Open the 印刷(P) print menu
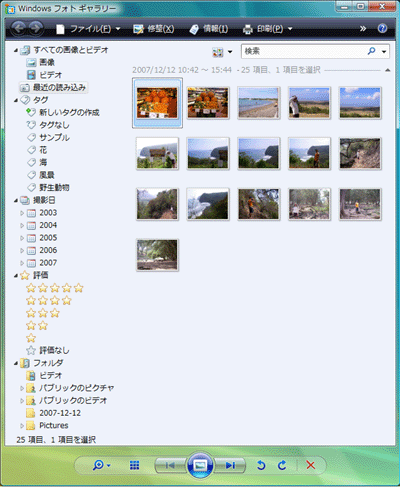400x487 pixels. (x=268, y=29)
